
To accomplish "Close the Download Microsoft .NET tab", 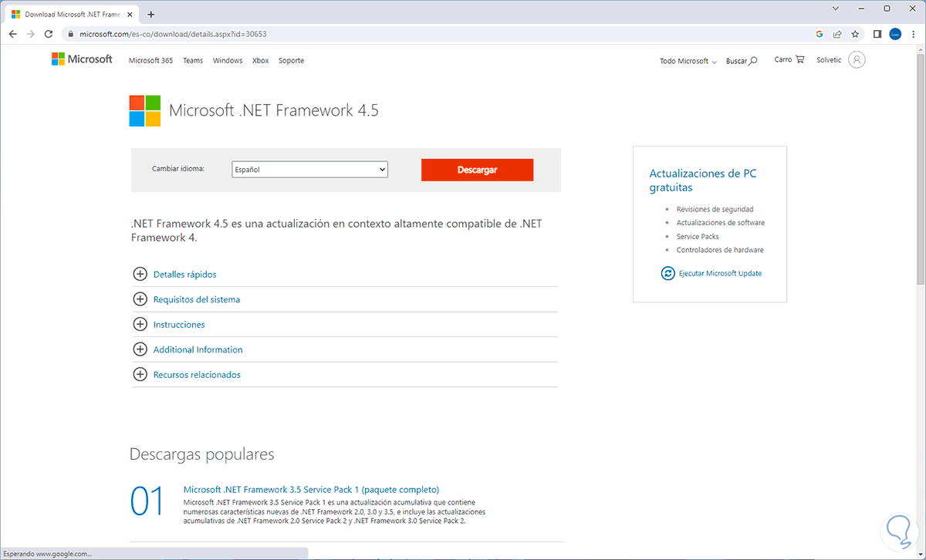I will pyautogui.click(x=130, y=14).
